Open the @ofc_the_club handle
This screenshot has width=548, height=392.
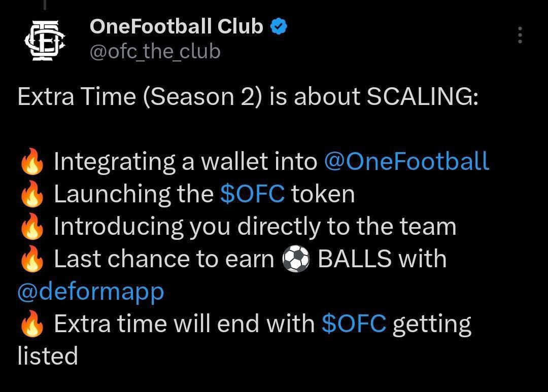[155, 52]
